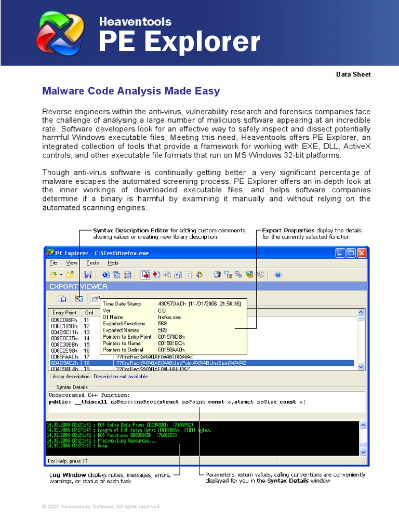Click the greyed-out last tool icon
Screen dimensions: 399x532
click(x=260, y=275)
